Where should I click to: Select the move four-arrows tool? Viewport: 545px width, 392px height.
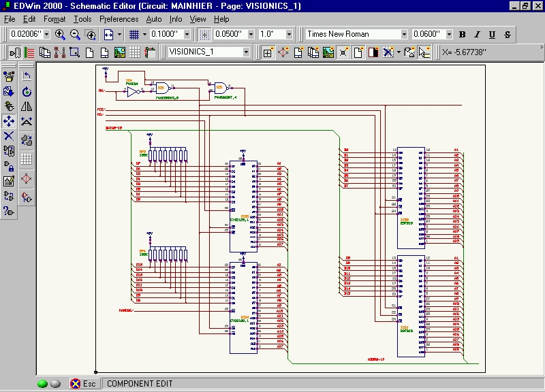9,121
